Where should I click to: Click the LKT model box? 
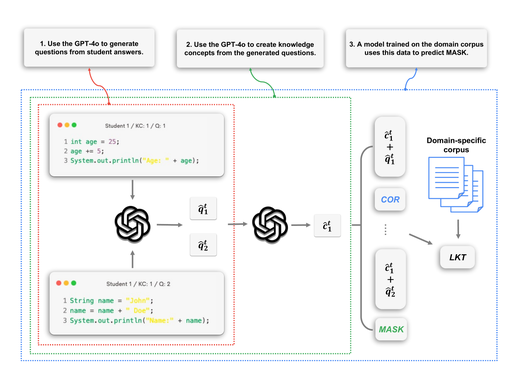457,257
